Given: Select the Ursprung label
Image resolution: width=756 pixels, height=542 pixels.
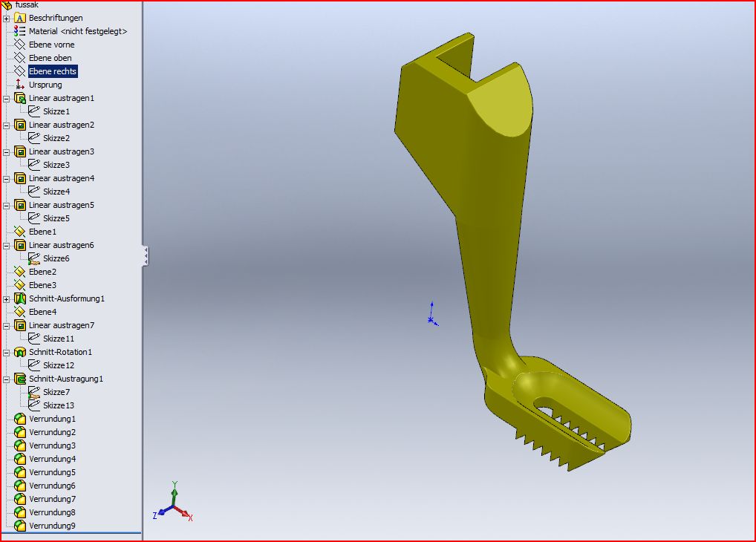Looking at the screenshot, I should pyautogui.click(x=45, y=85).
